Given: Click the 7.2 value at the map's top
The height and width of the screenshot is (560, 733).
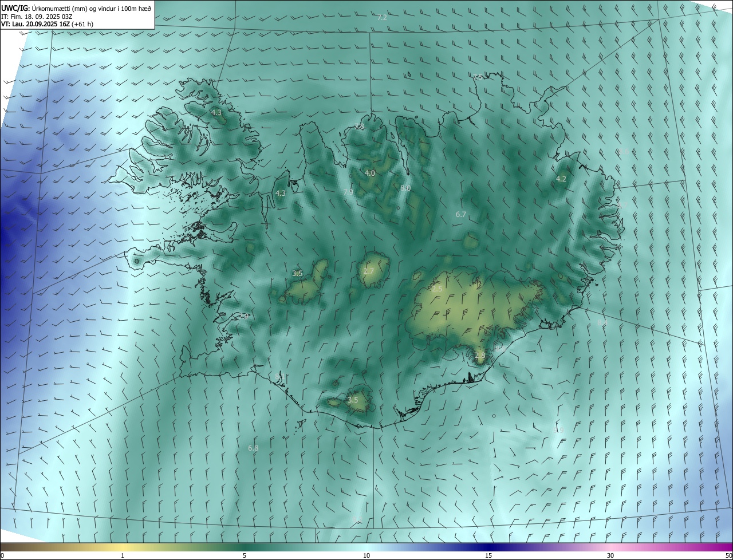Looking at the screenshot, I should point(382,18).
